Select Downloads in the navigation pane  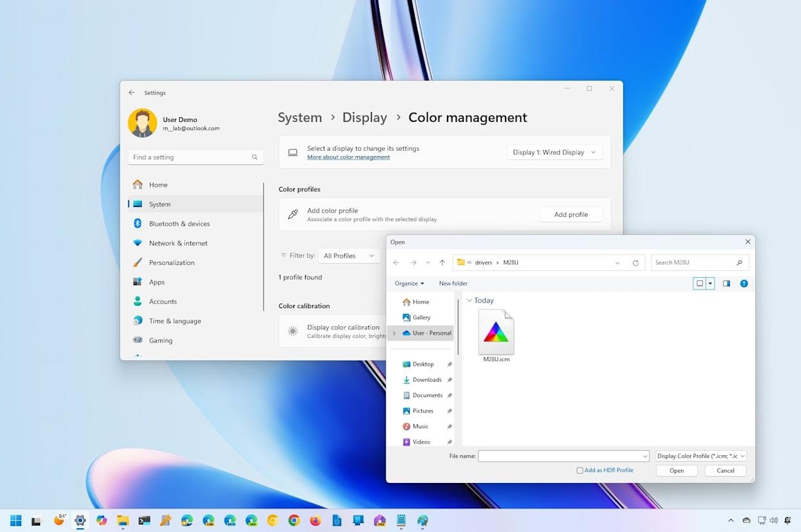pos(427,380)
